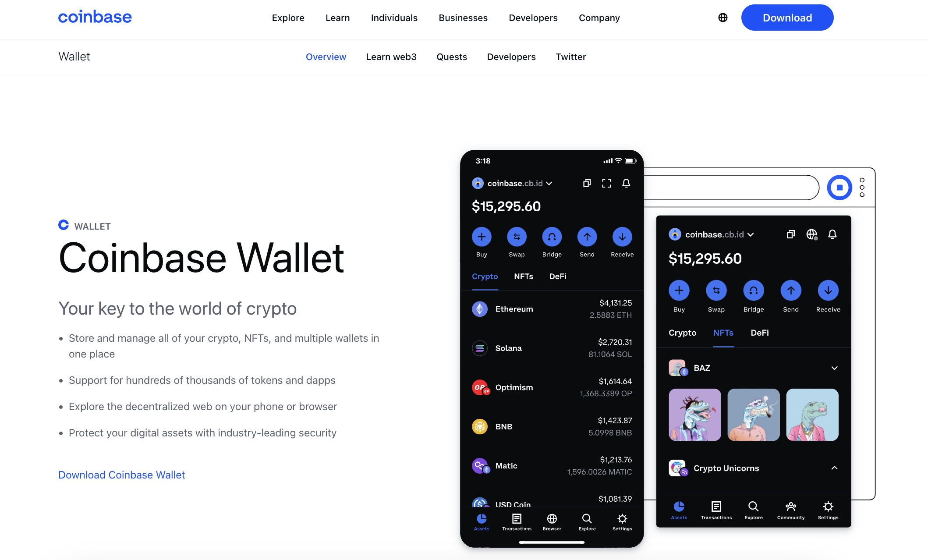
Task: Click the Send icon in wallet
Action: (586, 237)
